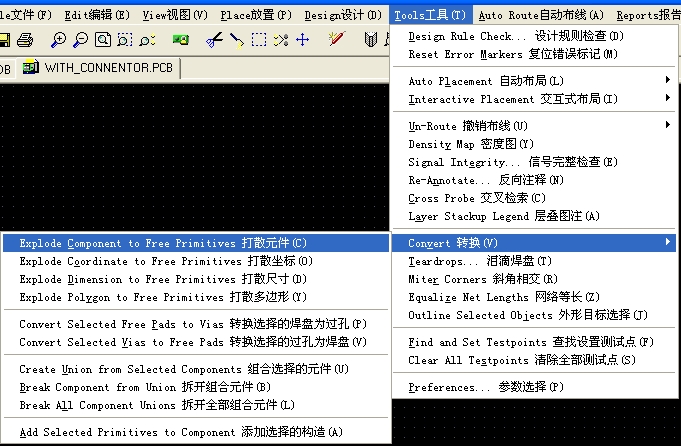Open Interactive Placement menu entry
Screen dimensions: 681x446
click(534, 99)
